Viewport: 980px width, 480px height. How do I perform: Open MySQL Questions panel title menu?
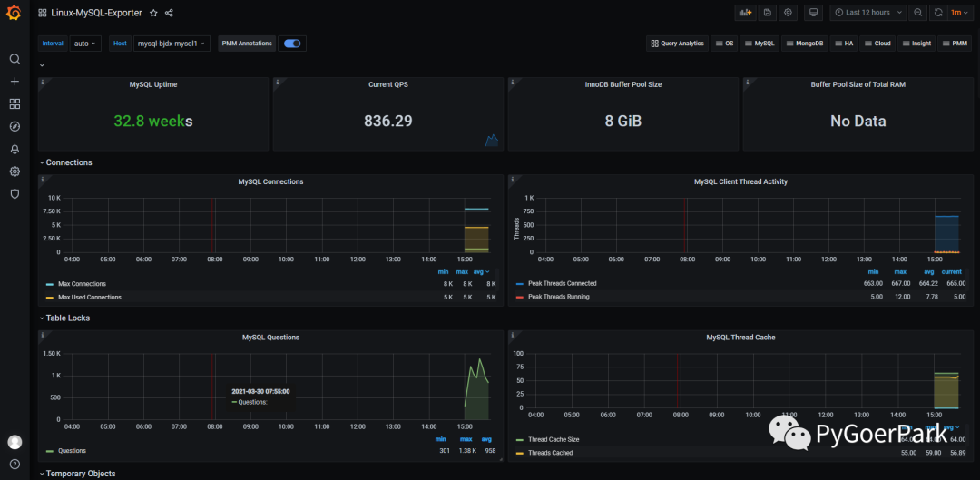coord(270,338)
